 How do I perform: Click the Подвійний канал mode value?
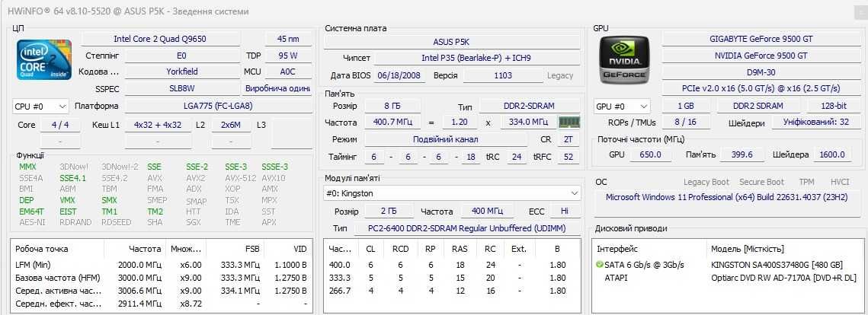(445, 140)
